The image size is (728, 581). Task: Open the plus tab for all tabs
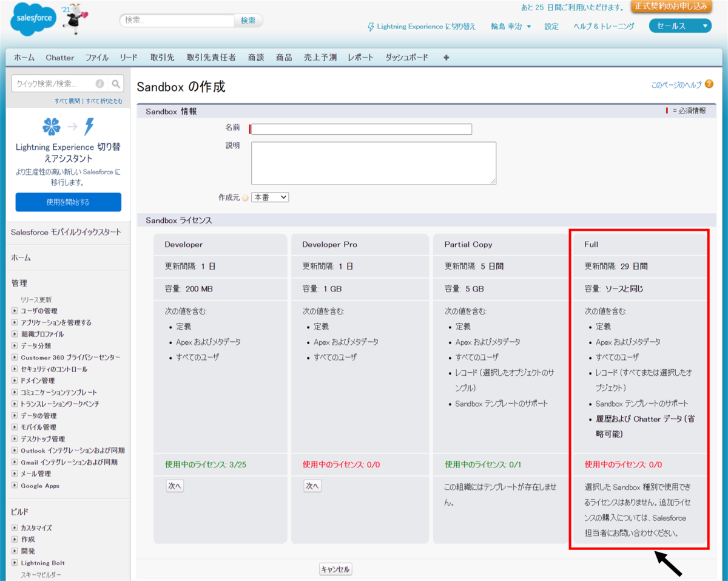(x=447, y=58)
